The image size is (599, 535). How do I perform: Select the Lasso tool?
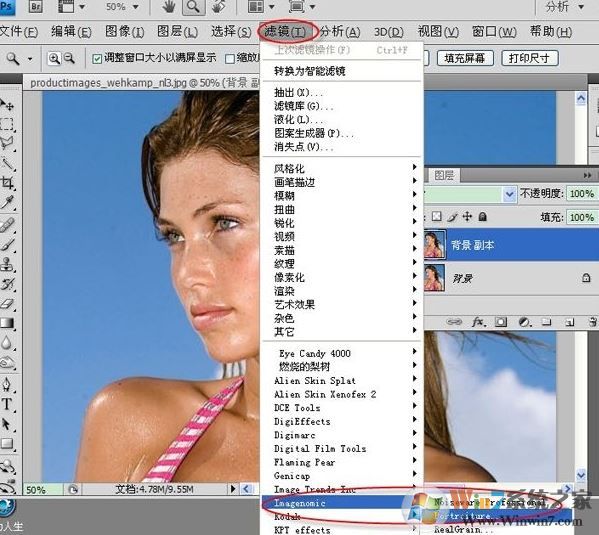7,143
